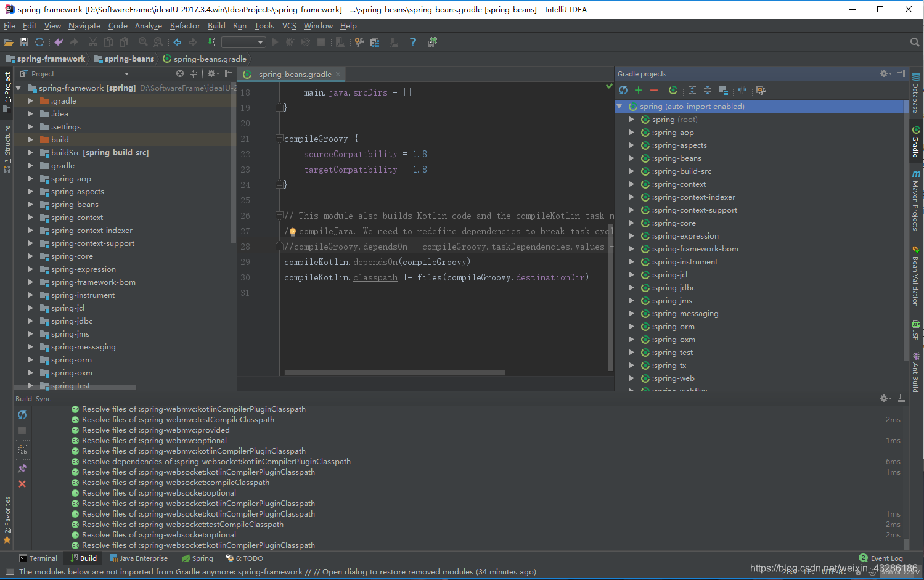The image size is (924, 580).
Task: Click Gradle panel gear settings icon
Action: pos(886,73)
